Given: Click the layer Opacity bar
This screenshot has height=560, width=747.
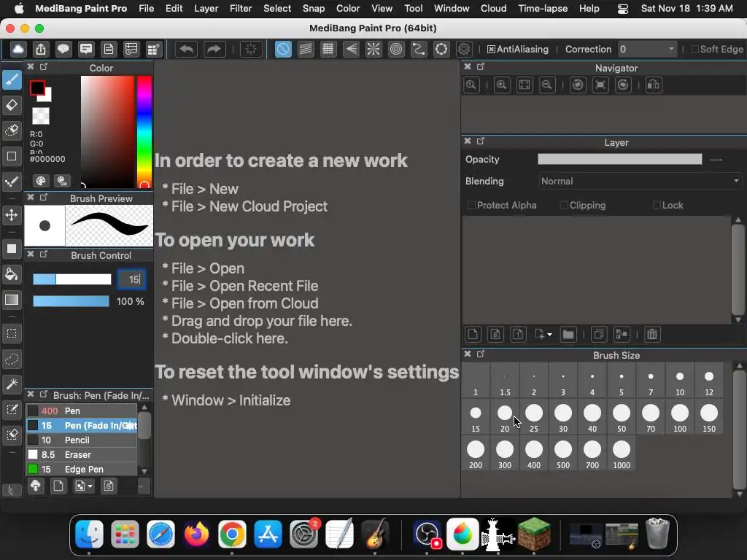Looking at the screenshot, I should (x=619, y=159).
